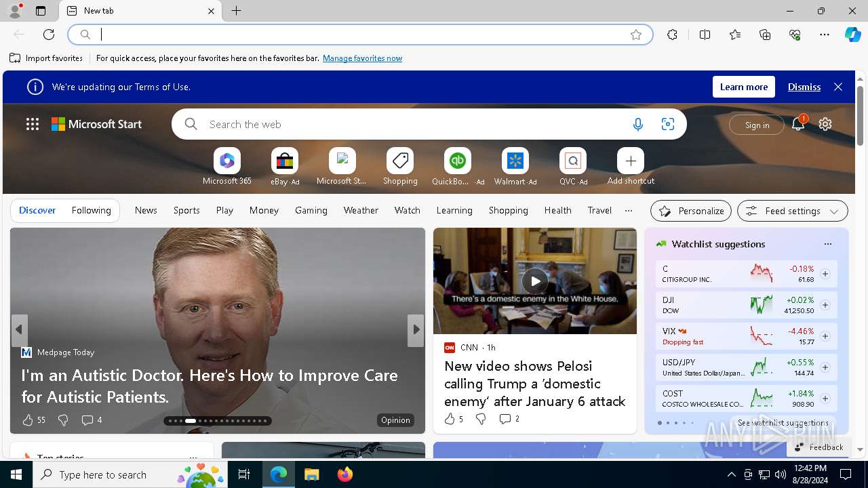Open Watchlist suggestions options menu

click(x=827, y=244)
